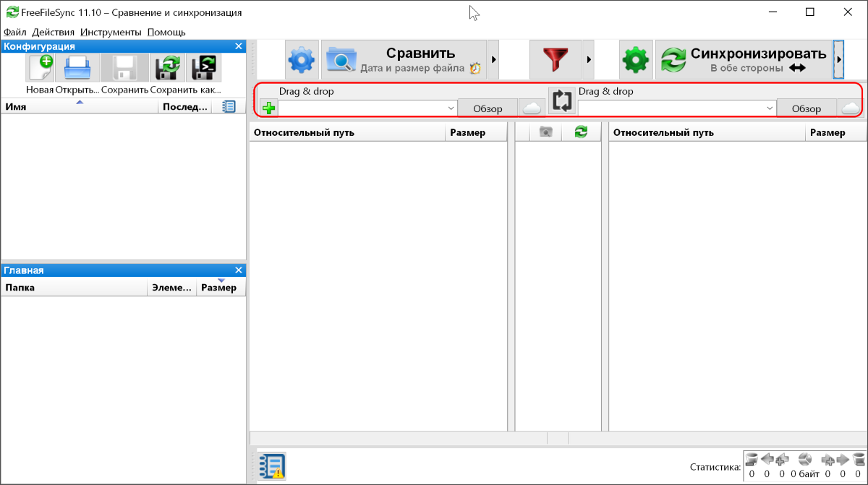
Task: Sort configurations by Послед... column
Action: (x=185, y=106)
